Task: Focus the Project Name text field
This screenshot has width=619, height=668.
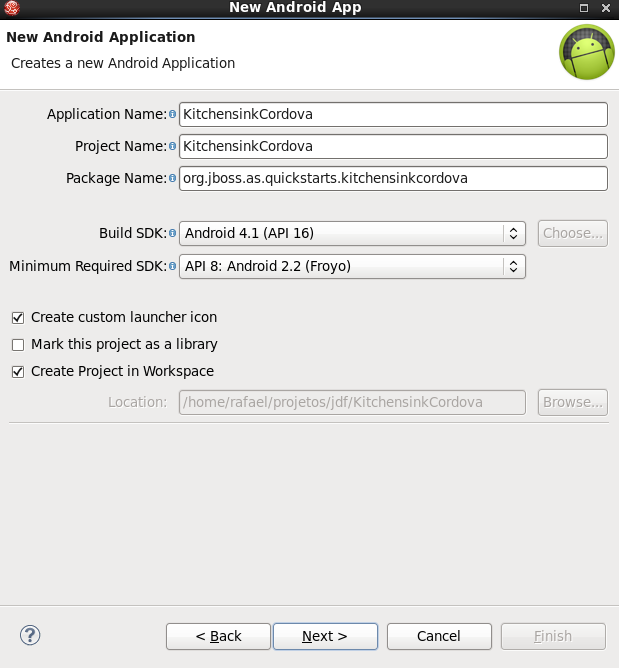Action: [393, 146]
